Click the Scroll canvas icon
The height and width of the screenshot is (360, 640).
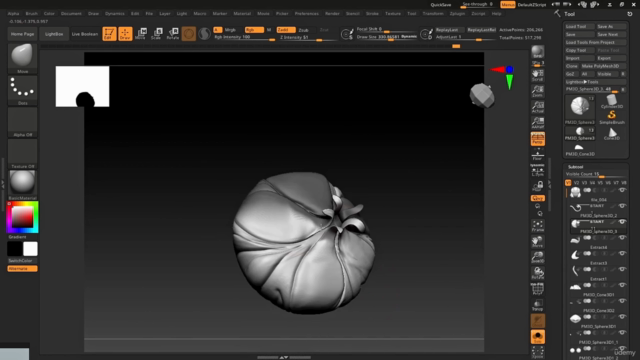[x=538, y=75]
